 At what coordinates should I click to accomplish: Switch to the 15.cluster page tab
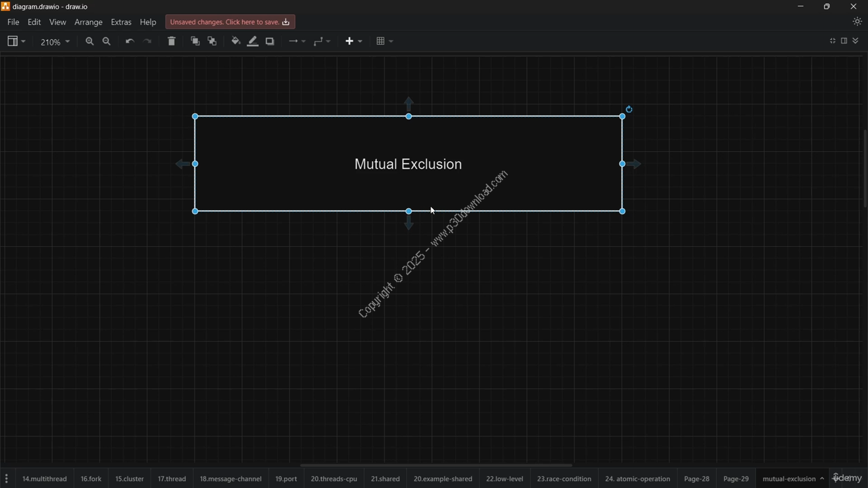pos(130,479)
